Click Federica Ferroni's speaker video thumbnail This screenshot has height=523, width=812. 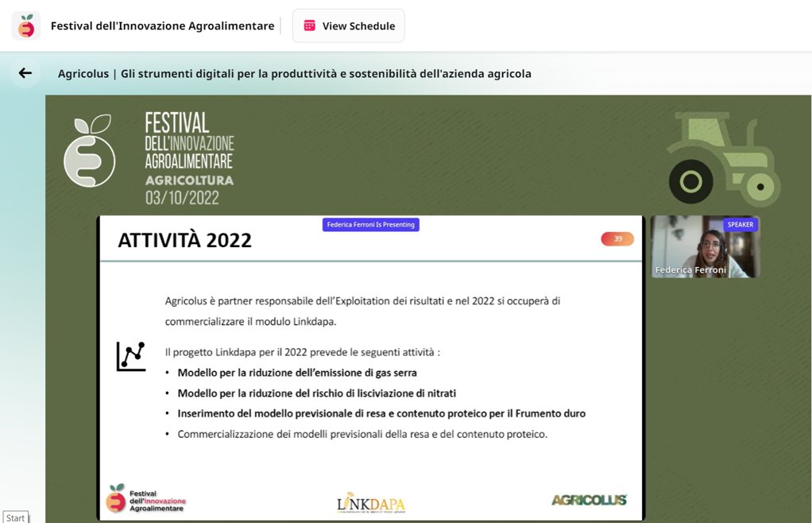point(706,246)
